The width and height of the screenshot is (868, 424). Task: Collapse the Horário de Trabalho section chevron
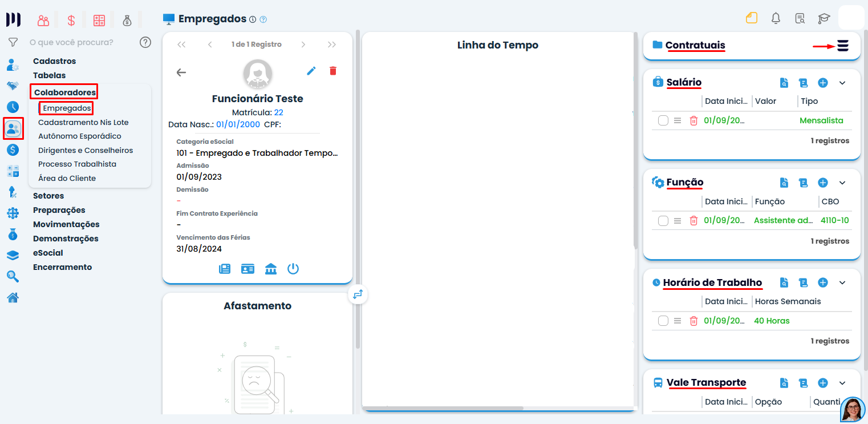point(842,282)
